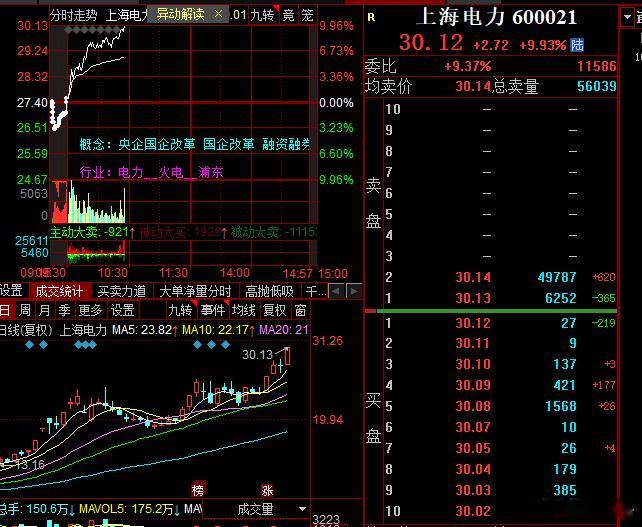The image size is (642, 527).
Task: Click the 涨 marker at the K-line bottom
Action: coord(267,490)
